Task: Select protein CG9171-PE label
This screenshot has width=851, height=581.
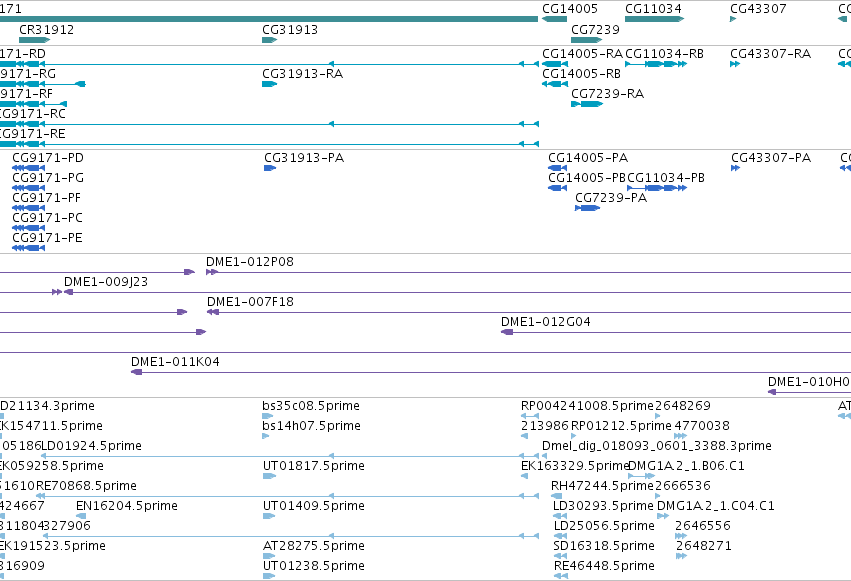Action: [x=47, y=238]
